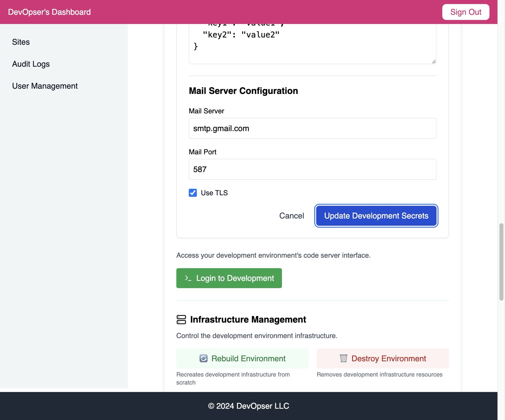Focus the Mail Server input field
The image size is (505, 420).
point(312,128)
